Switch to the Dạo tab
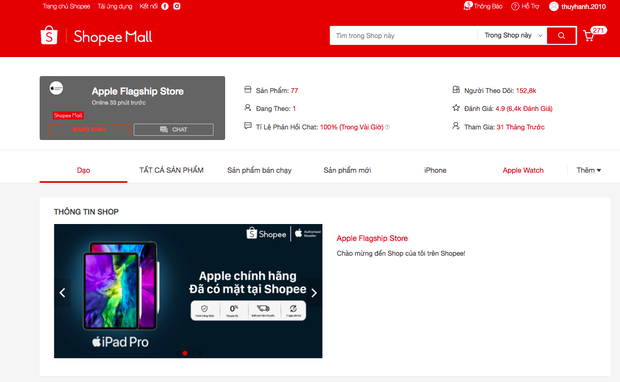 coord(83,170)
